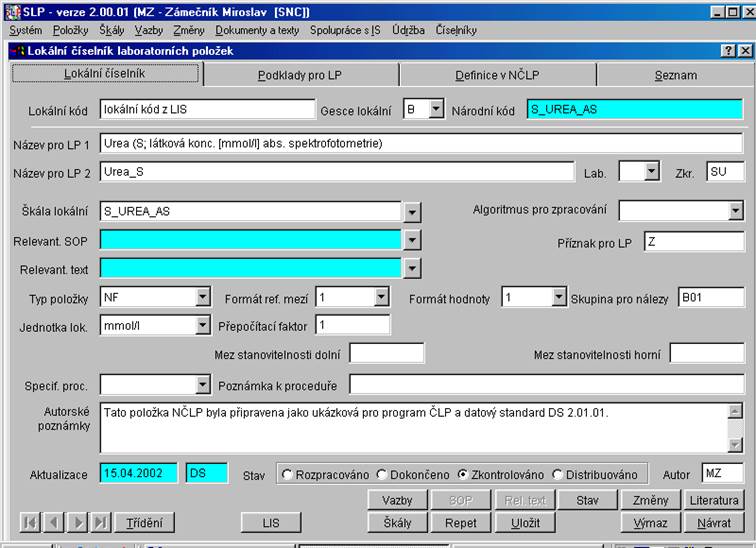Click the dialog help question mark icon
756x548 pixels.
coord(727,51)
